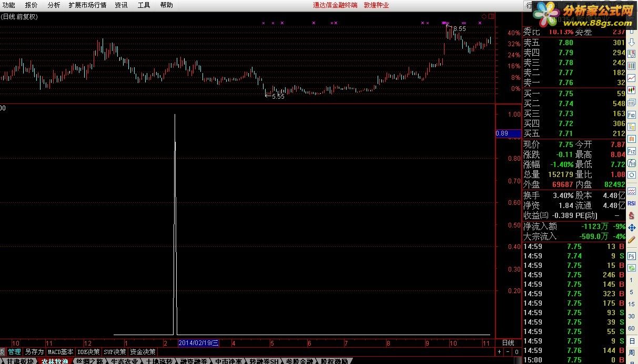Click the 卖五 7.80 order row

[x=574, y=43]
